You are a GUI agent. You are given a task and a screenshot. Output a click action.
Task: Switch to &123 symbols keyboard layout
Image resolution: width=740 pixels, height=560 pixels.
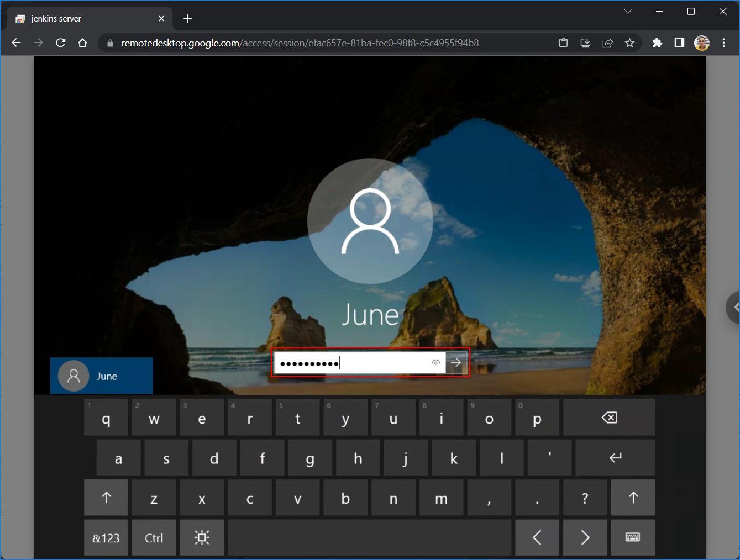point(106,537)
